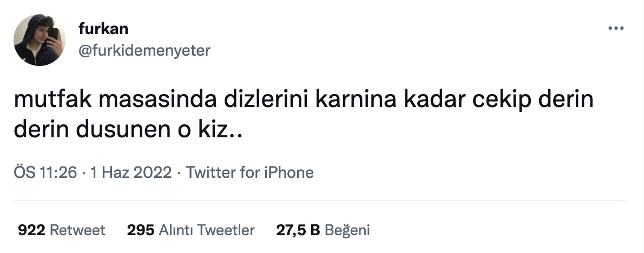Click the word "iPhone" in the source
Viewport: 644px width, 253px height.
pos(288,172)
